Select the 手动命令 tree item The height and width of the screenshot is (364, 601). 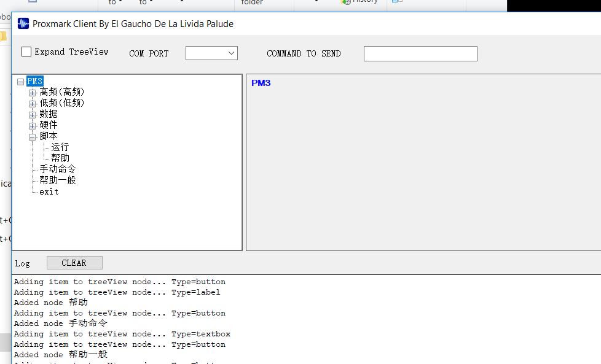58,169
